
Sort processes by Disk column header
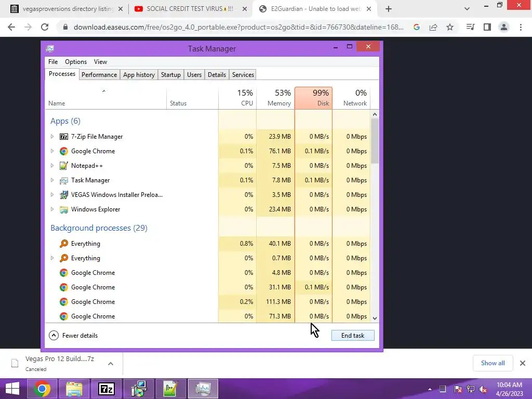(x=313, y=98)
